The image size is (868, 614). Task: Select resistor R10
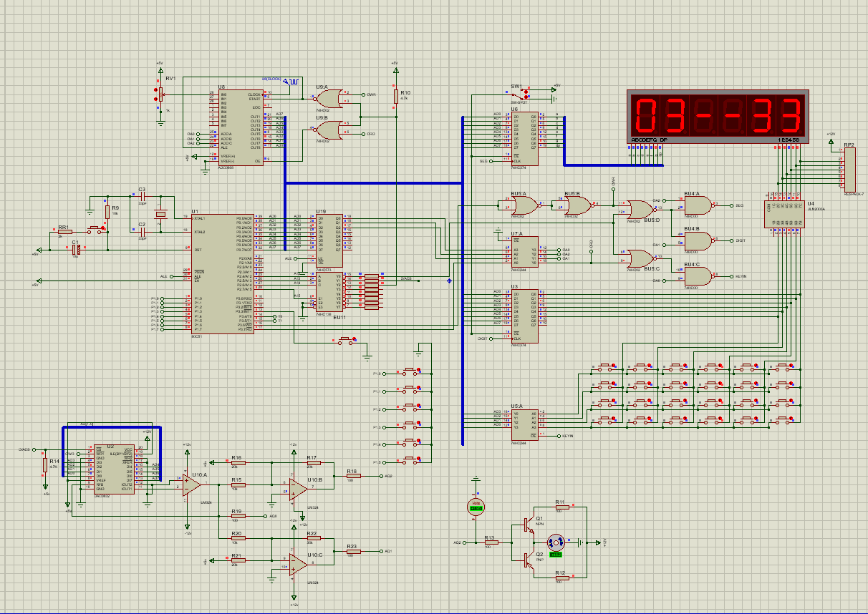pos(395,97)
